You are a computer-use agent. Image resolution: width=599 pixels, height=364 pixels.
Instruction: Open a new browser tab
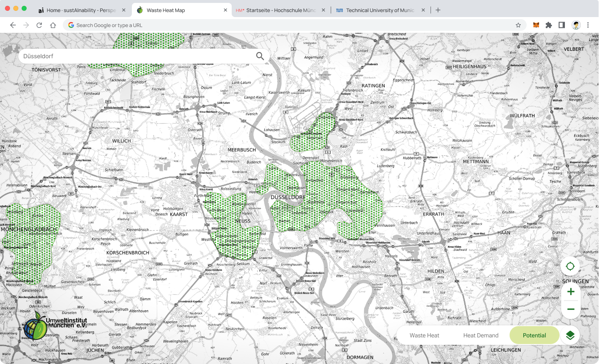(438, 10)
